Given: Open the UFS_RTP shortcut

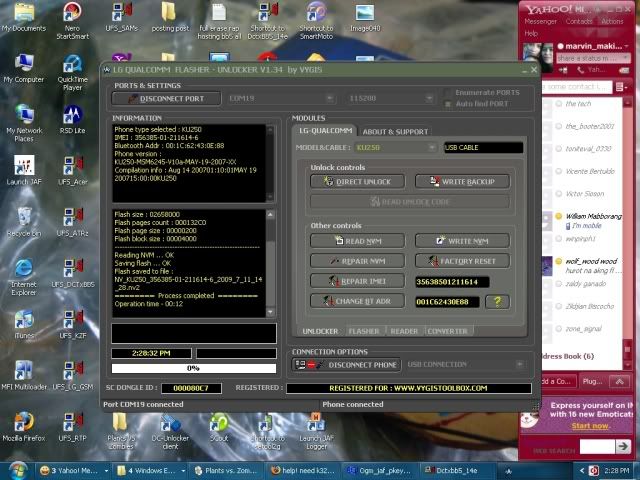Looking at the screenshot, I should click(x=72, y=427).
